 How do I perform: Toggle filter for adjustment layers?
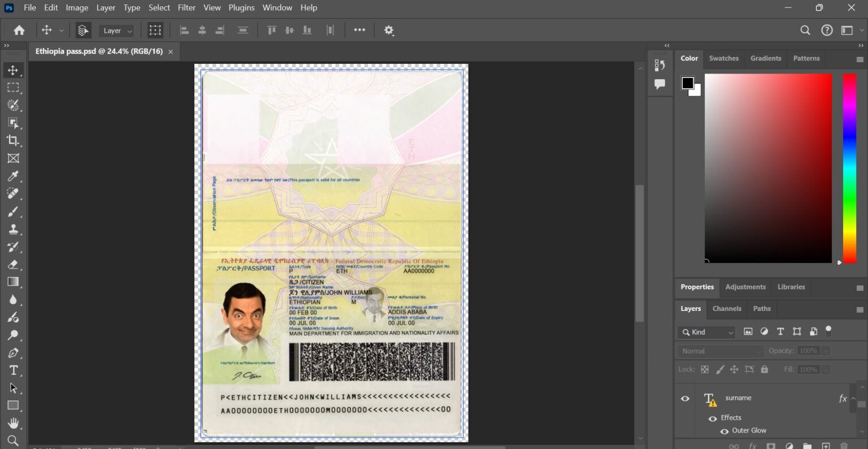click(x=764, y=332)
